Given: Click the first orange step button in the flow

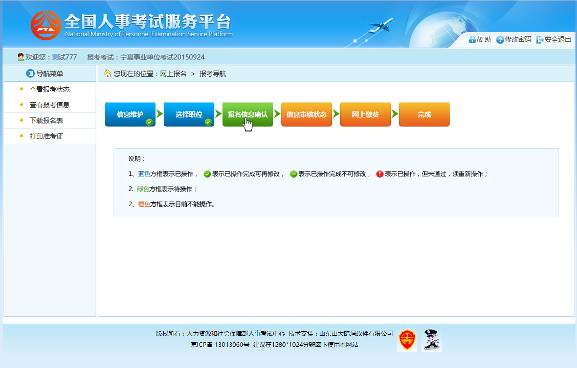Looking at the screenshot, I should click(x=307, y=114).
